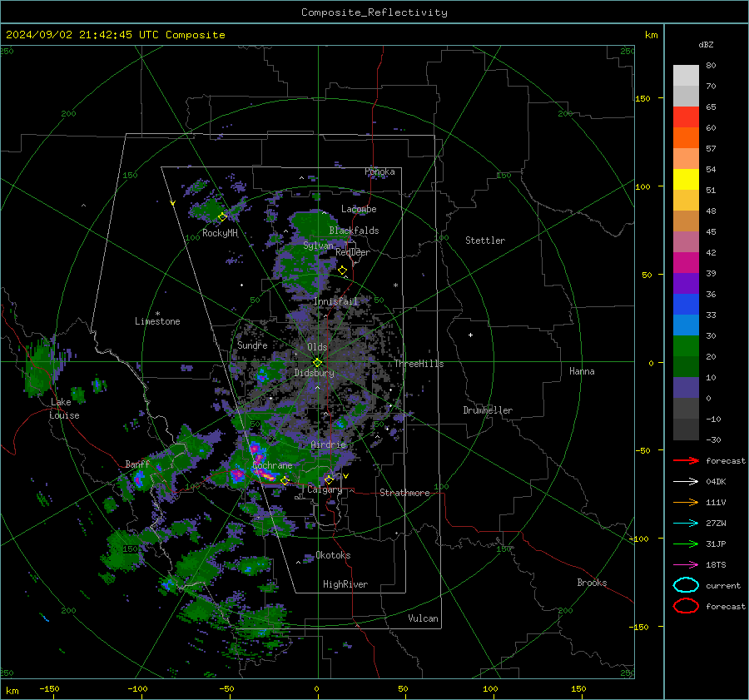Click the Olds label
The width and height of the screenshot is (749, 700).
point(317,347)
